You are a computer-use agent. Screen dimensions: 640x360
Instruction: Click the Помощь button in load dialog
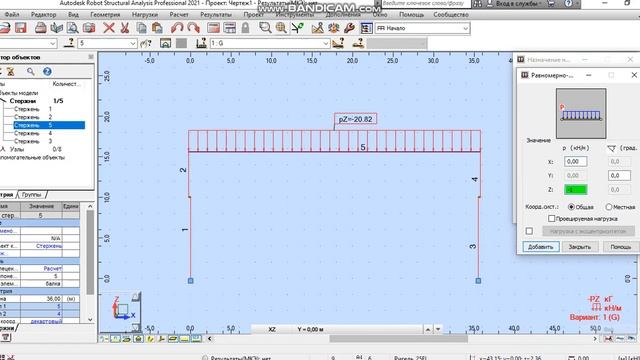click(620, 247)
